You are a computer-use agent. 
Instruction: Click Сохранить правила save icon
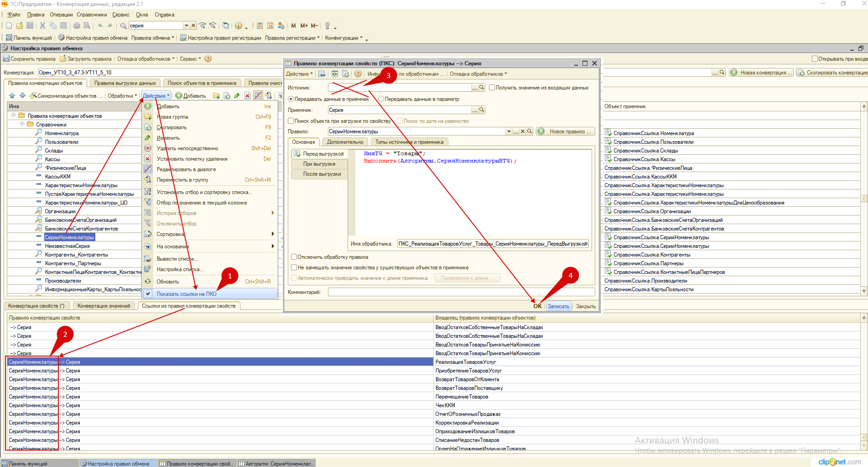6,59
